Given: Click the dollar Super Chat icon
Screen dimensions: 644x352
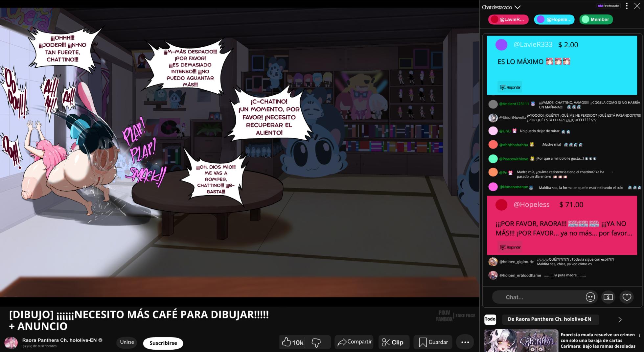Looking at the screenshot, I should (x=608, y=297).
